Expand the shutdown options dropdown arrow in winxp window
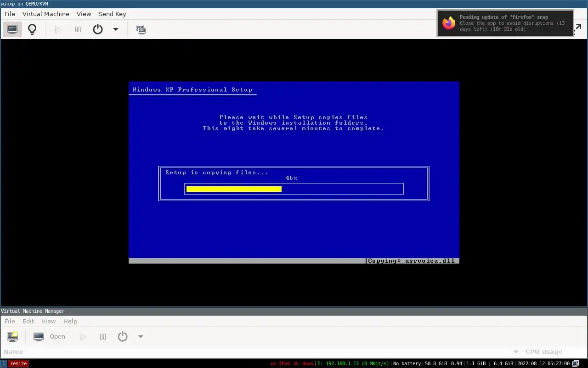 coord(116,29)
